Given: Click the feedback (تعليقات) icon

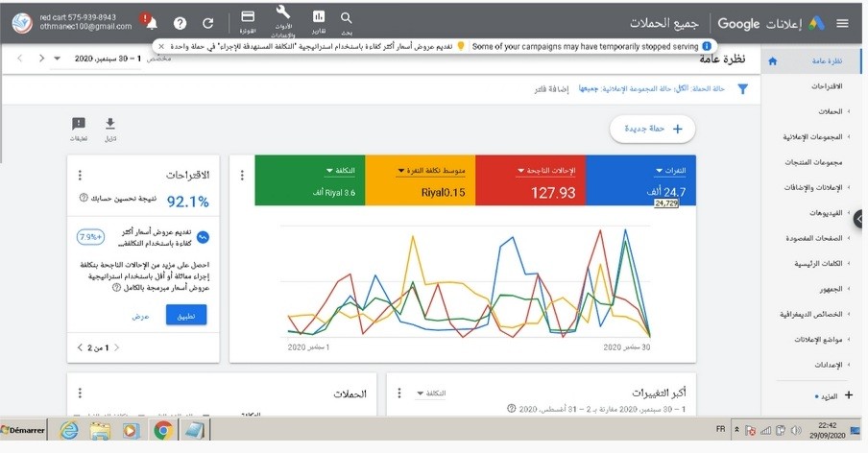Looking at the screenshot, I should [x=79, y=124].
